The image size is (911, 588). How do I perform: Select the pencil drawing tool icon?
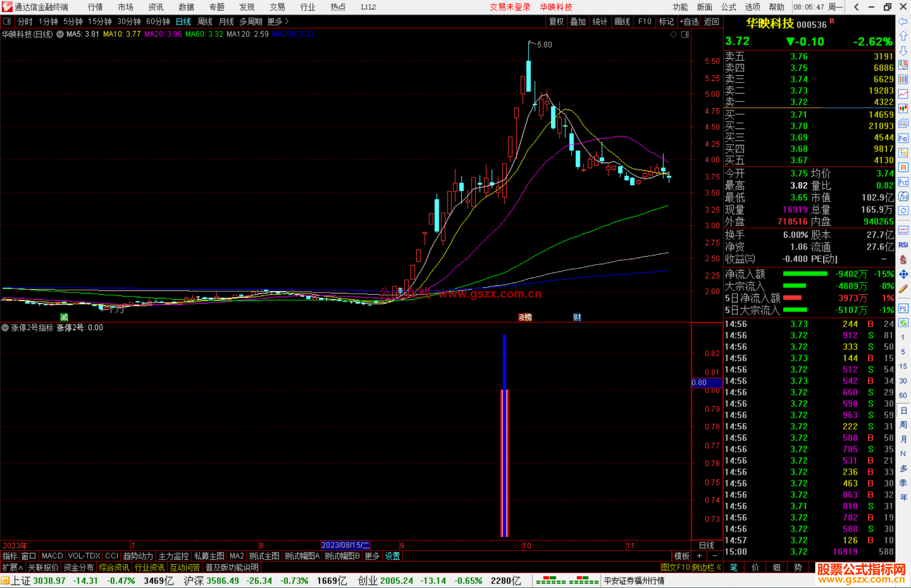coord(903,289)
